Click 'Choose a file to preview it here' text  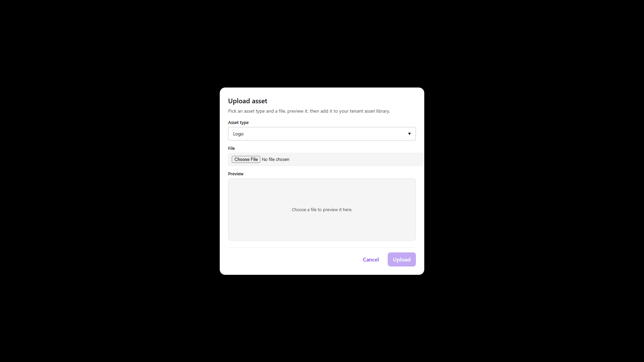click(x=322, y=209)
